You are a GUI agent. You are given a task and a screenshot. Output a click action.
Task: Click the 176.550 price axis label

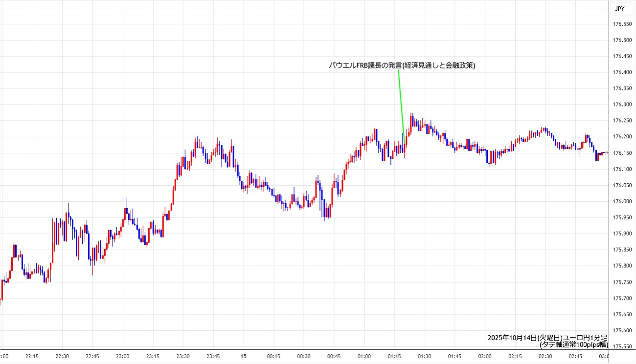click(x=622, y=24)
